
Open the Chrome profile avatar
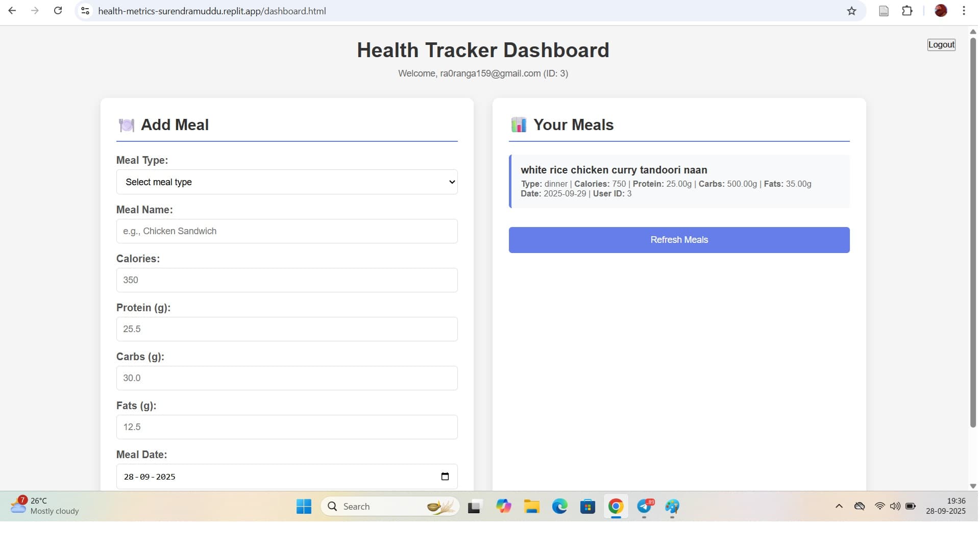[x=941, y=11]
